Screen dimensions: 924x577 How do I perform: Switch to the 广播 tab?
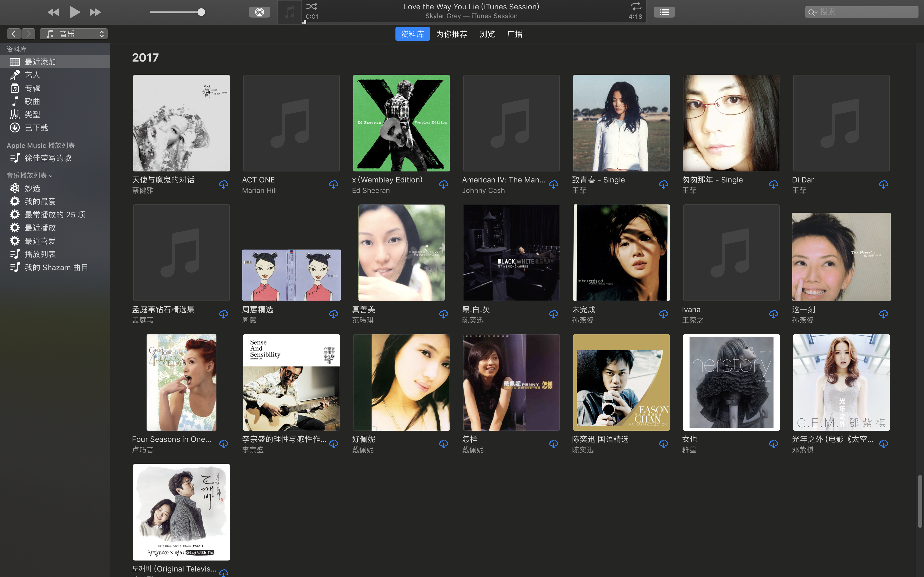[x=514, y=34]
